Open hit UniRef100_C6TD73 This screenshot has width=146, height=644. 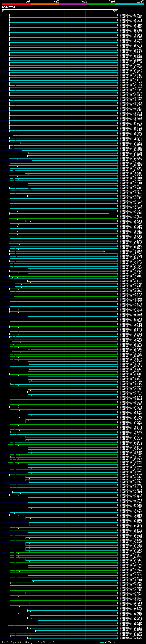(x=131, y=20)
